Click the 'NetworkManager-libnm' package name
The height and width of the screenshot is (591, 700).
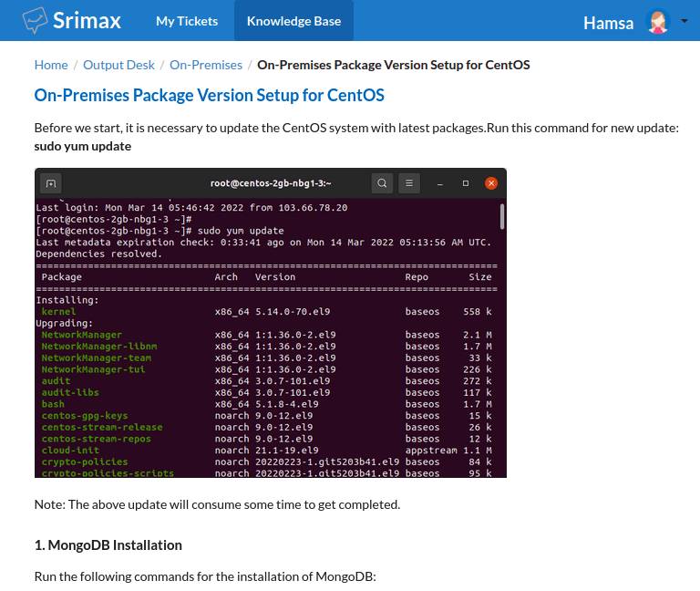[x=99, y=347]
